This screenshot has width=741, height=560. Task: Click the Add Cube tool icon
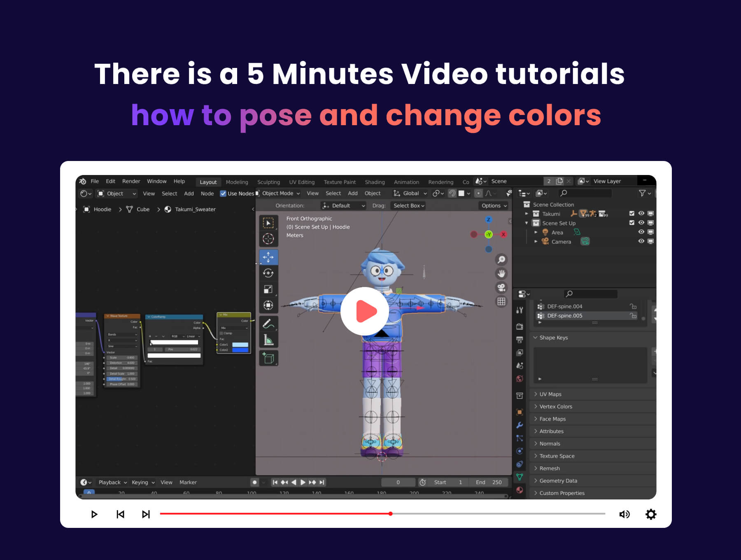coord(268,358)
